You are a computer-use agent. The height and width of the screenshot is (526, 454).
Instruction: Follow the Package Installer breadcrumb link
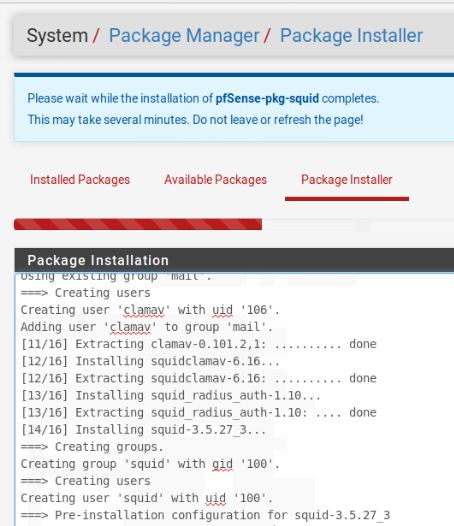click(x=351, y=36)
